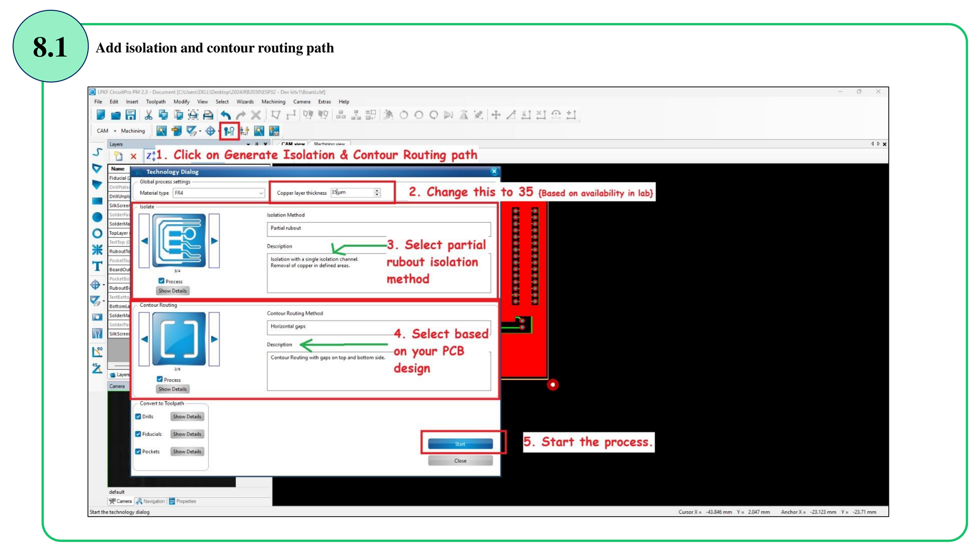Undo the last action with the blue arrow

[x=225, y=115]
